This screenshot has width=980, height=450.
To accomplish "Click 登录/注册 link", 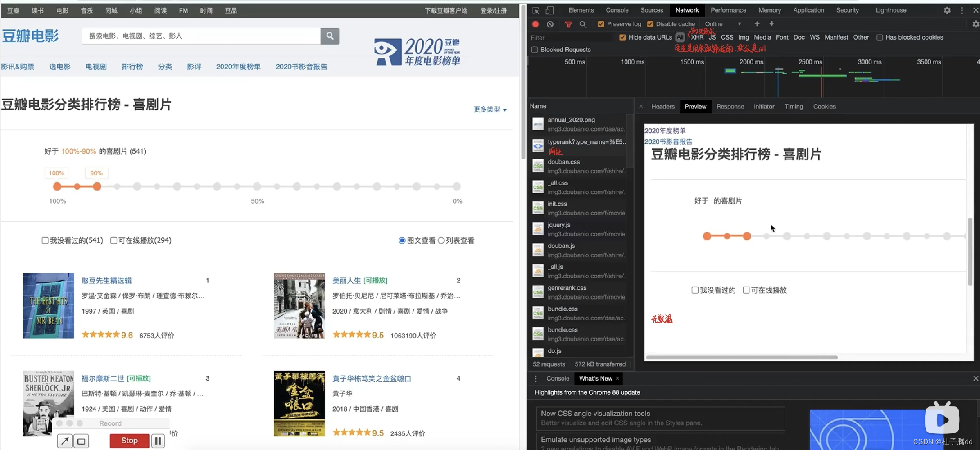I will click(x=494, y=10).
